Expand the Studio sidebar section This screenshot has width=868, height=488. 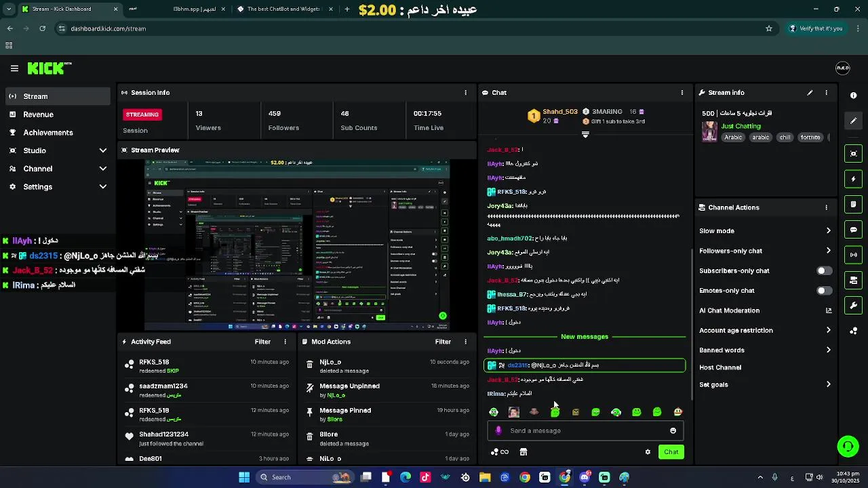pyautogui.click(x=103, y=150)
